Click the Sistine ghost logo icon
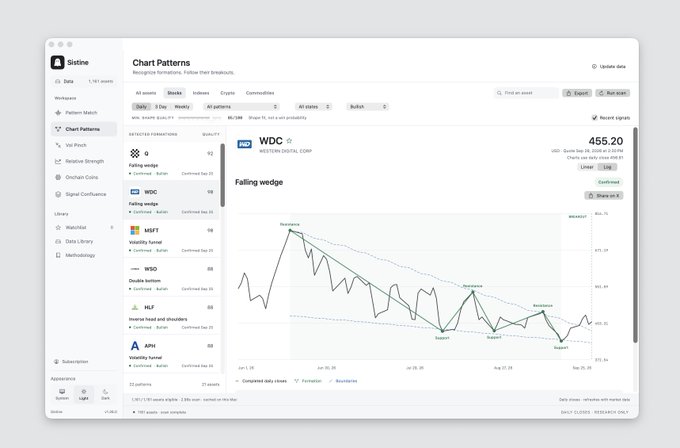 (x=58, y=62)
